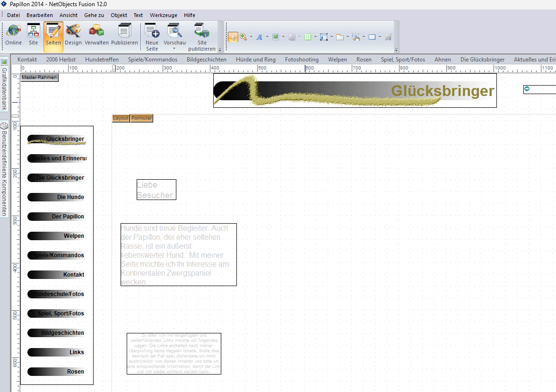Open dropdown next to the text tool

pyautogui.click(x=267, y=37)
